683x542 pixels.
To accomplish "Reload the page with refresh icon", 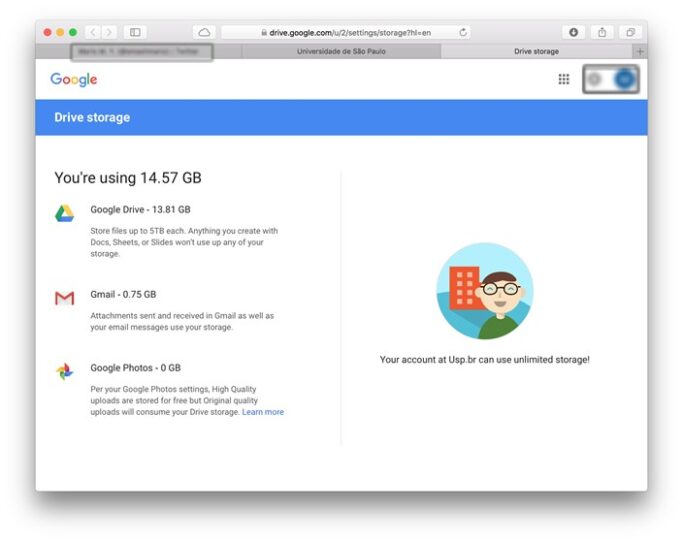I will 463,32.
